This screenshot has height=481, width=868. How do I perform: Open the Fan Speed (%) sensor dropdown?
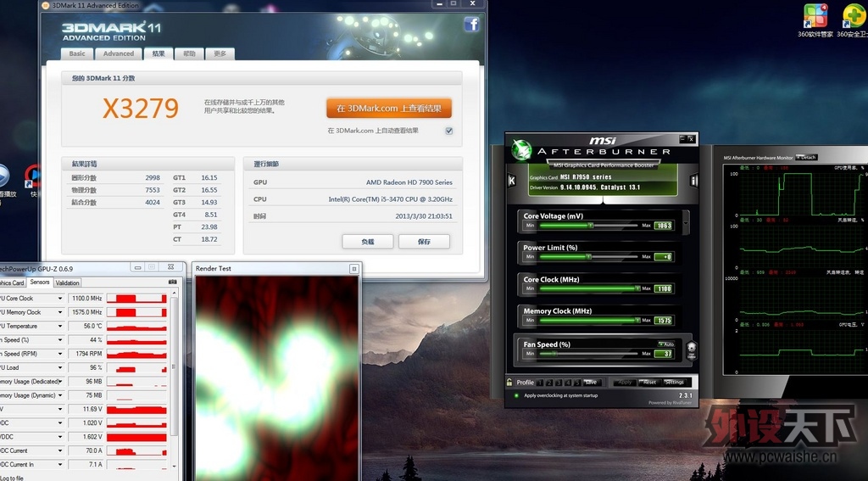click(60, 340)
